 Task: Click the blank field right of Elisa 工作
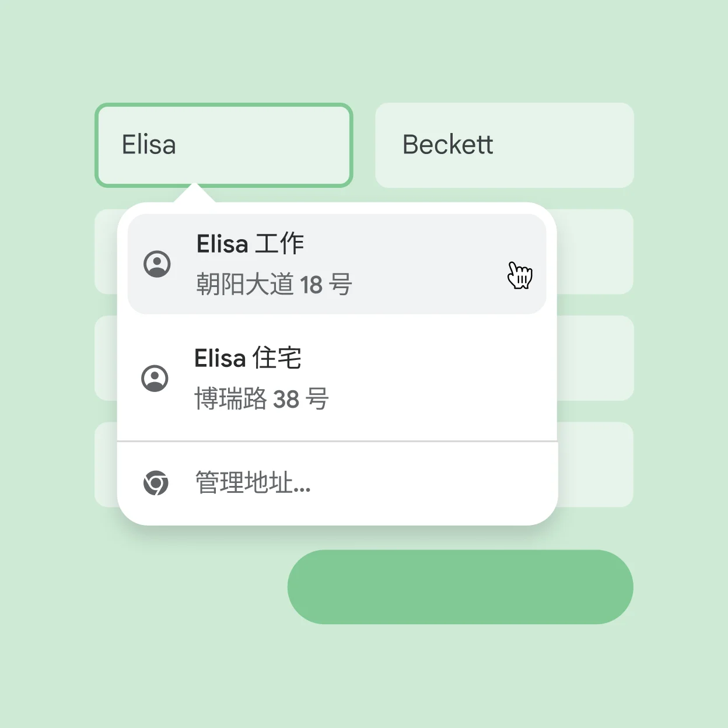coord(595,251)
